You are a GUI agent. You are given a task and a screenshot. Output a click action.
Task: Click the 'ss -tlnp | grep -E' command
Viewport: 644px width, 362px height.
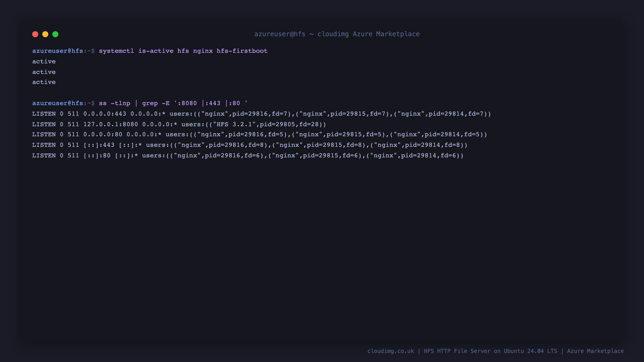click(173, 103)
